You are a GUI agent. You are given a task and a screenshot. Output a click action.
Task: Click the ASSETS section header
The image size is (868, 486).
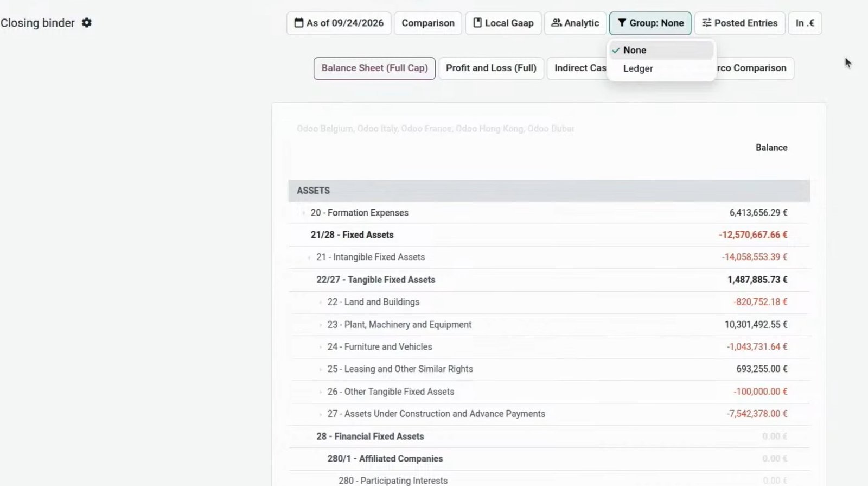[549, 191]
